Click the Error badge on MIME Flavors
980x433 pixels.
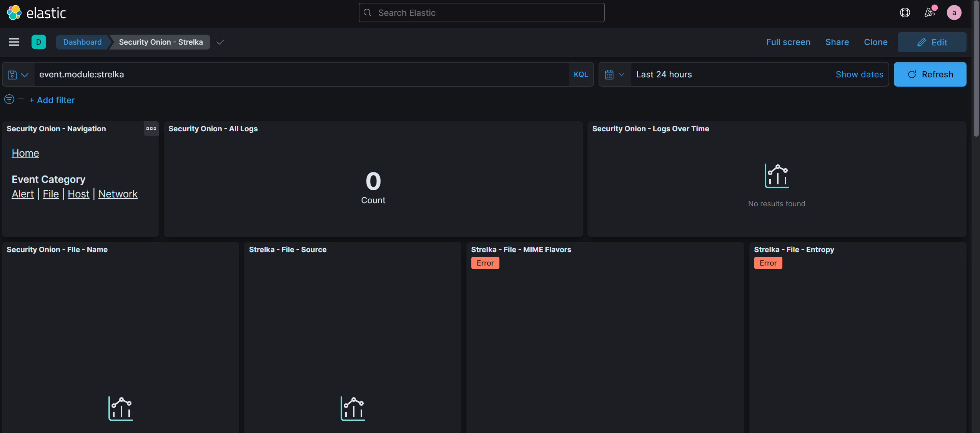tap(485, 263)
